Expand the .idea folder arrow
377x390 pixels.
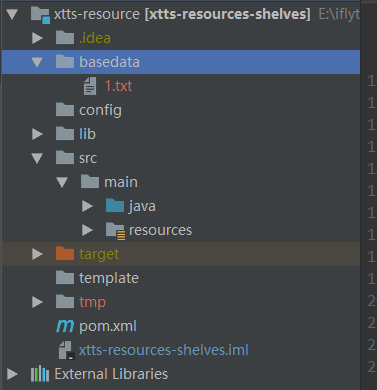(37, 38)
